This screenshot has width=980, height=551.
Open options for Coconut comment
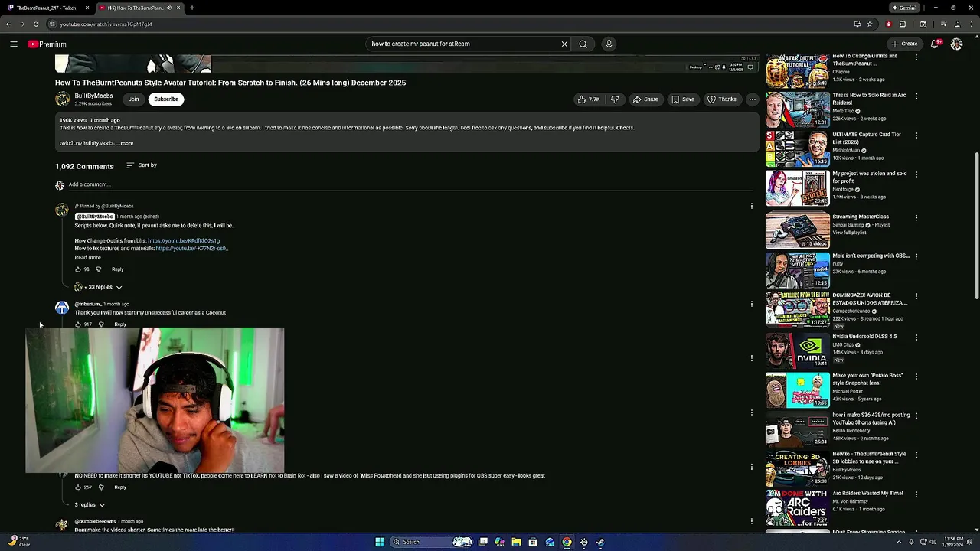(752, 304)
